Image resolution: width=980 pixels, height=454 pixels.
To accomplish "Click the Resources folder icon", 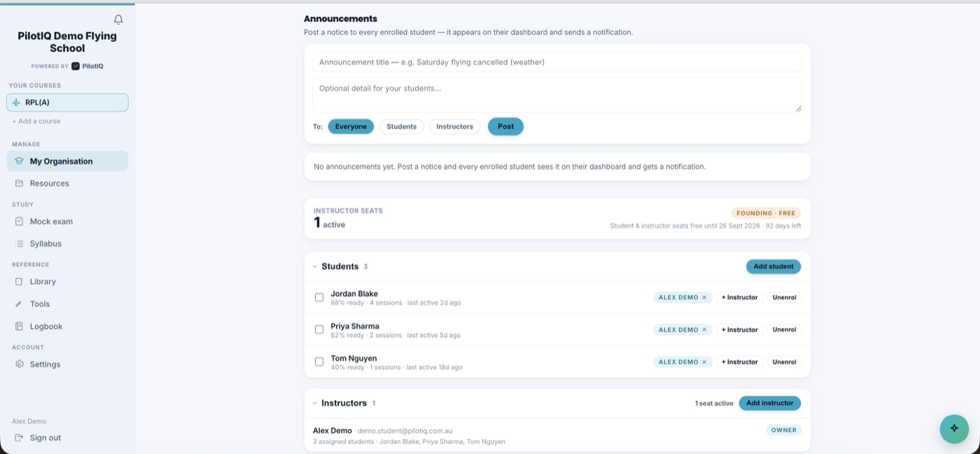I will pos(20,184).
